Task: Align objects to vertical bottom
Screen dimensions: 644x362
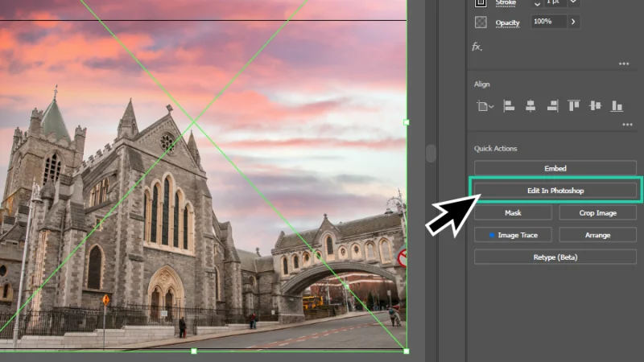Action: (617, 106)
